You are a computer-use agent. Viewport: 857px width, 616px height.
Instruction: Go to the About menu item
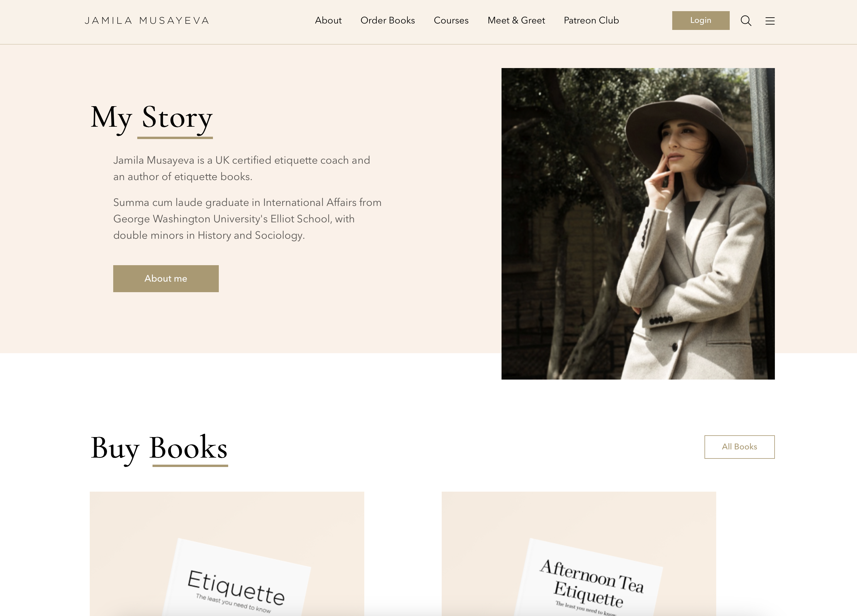tap(328, 21)
